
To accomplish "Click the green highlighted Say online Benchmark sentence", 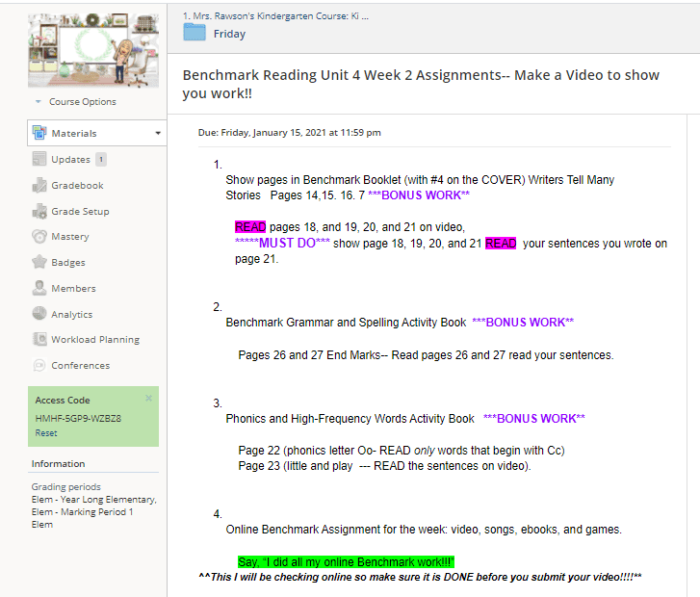I will [346, 561].
